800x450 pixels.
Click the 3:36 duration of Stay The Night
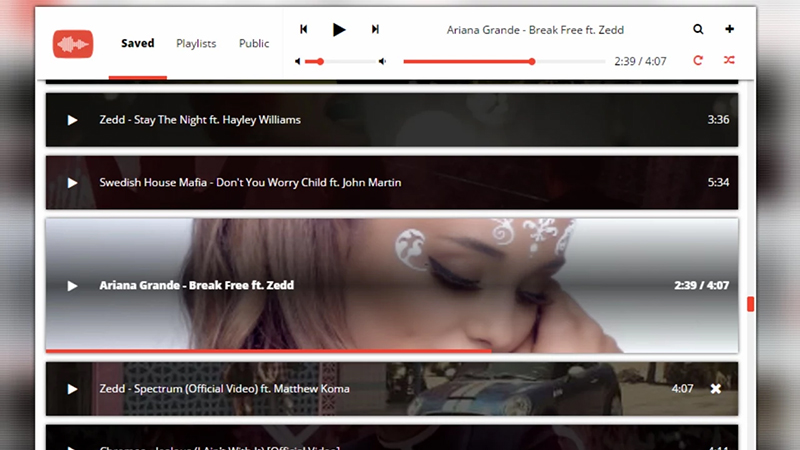718,119
